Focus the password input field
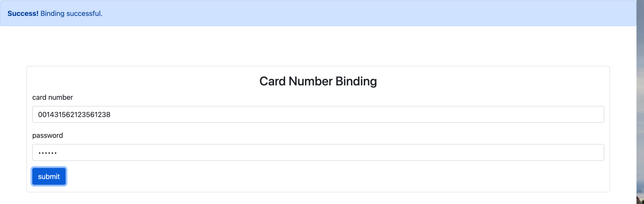The image size is (644, 204). click(x=318, y=153)
